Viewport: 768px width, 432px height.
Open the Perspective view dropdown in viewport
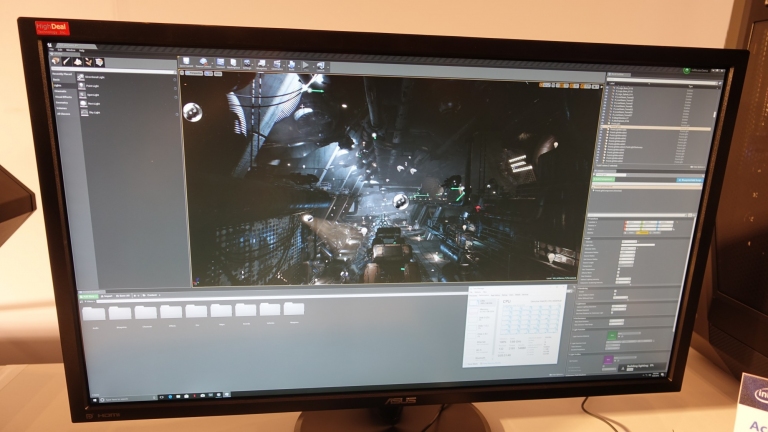click(x=193, y=73)
